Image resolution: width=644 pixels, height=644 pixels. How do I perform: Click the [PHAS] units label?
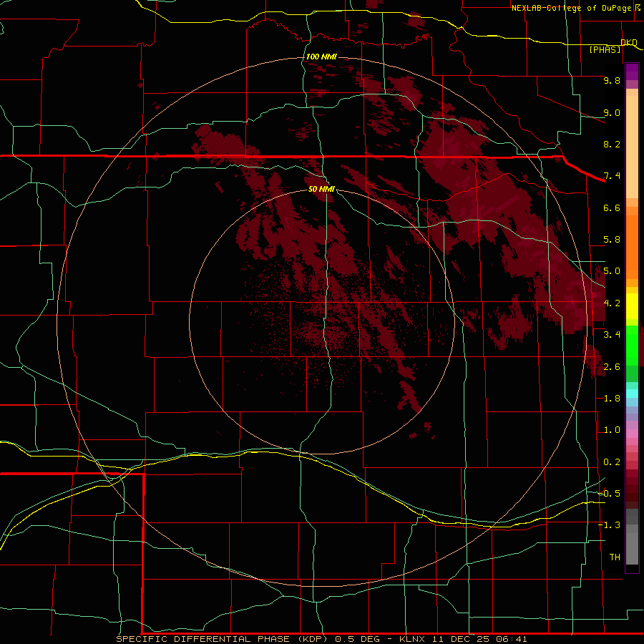605,49
